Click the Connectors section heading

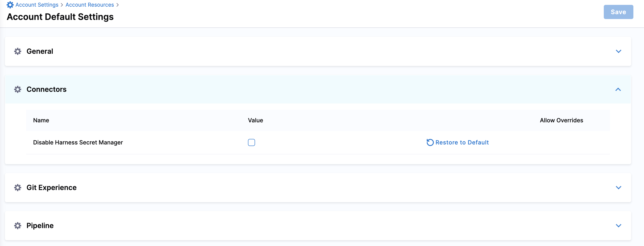point(46,89)
